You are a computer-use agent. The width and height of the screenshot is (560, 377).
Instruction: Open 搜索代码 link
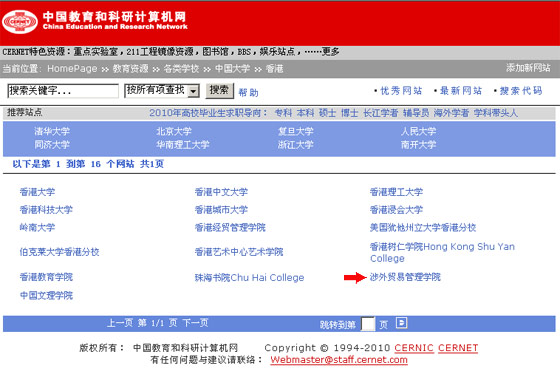click(x=521, y=91)
